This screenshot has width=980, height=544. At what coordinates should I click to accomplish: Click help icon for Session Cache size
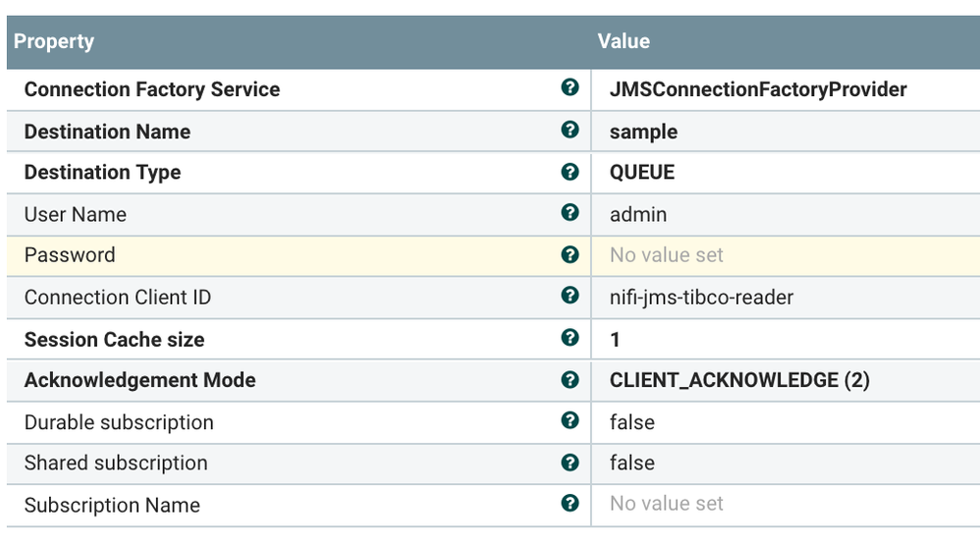tap(570, 338)
